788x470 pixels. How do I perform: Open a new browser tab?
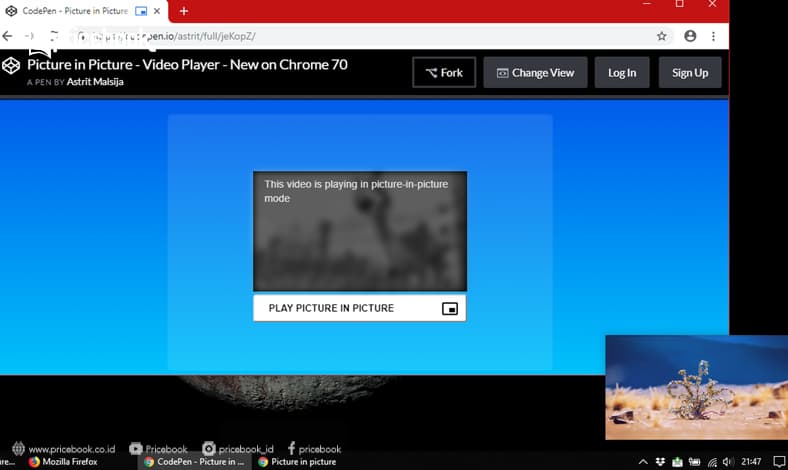184,11
